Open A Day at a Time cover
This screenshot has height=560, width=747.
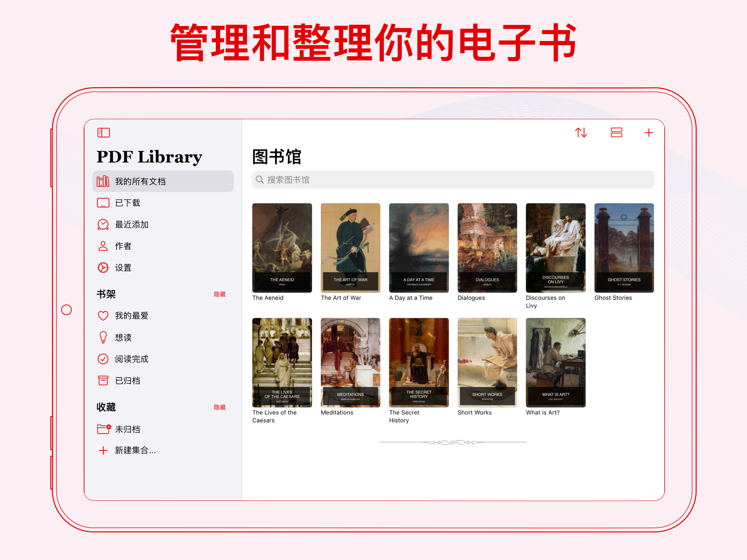(419, 247)
